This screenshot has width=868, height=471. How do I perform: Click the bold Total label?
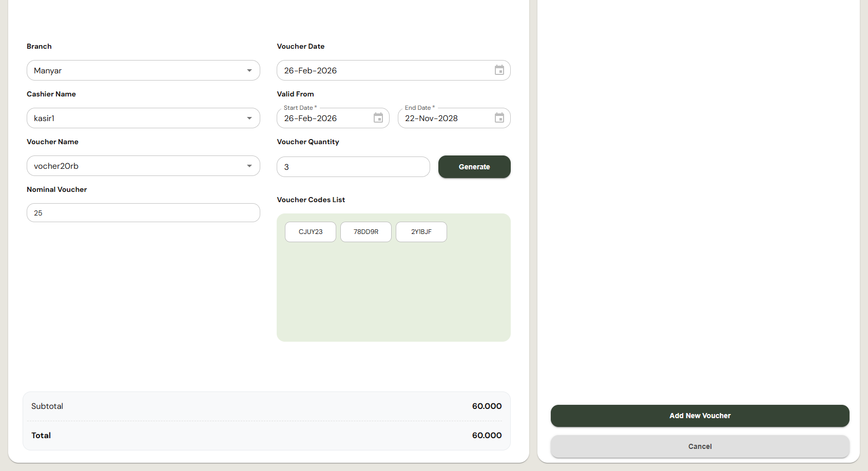point(41,436)
